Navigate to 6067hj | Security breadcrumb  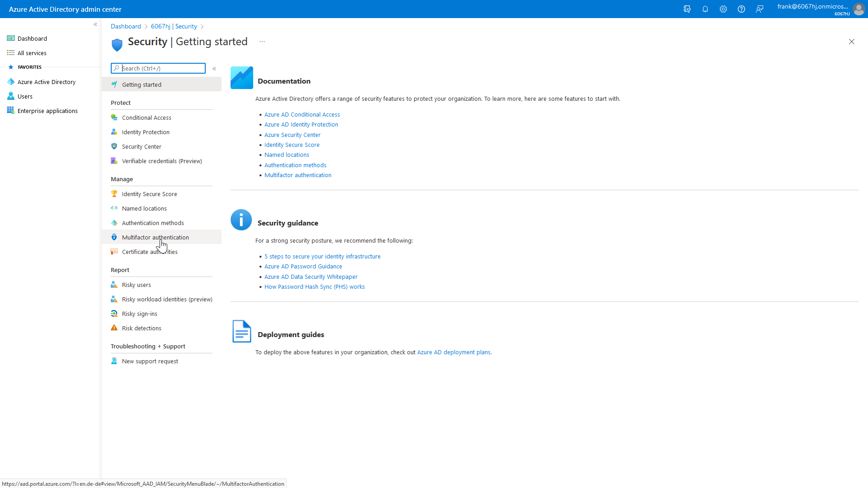174,26
